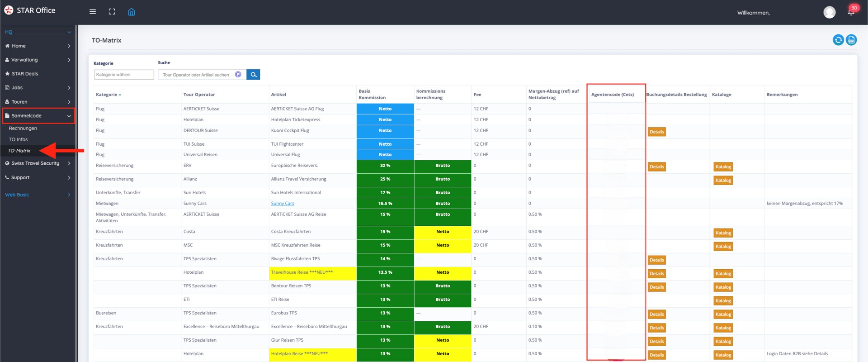Open TO Infos submenu item
The height and width of the screenshot is (362, 868).
[x=18, y=139]
